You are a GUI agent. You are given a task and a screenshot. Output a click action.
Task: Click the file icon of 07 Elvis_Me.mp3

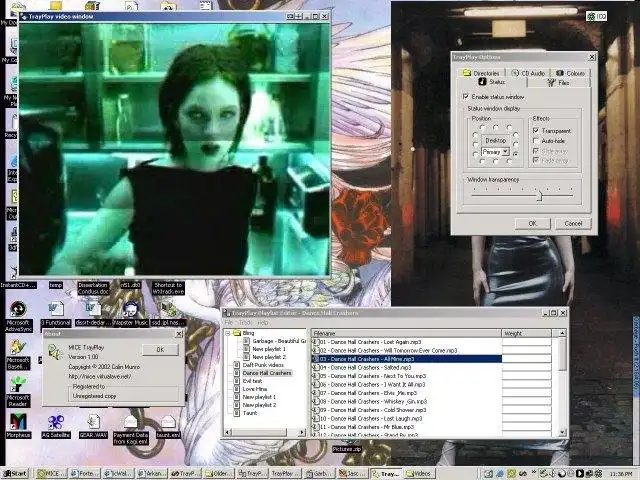pyautogui.click(x=316, y=393)
